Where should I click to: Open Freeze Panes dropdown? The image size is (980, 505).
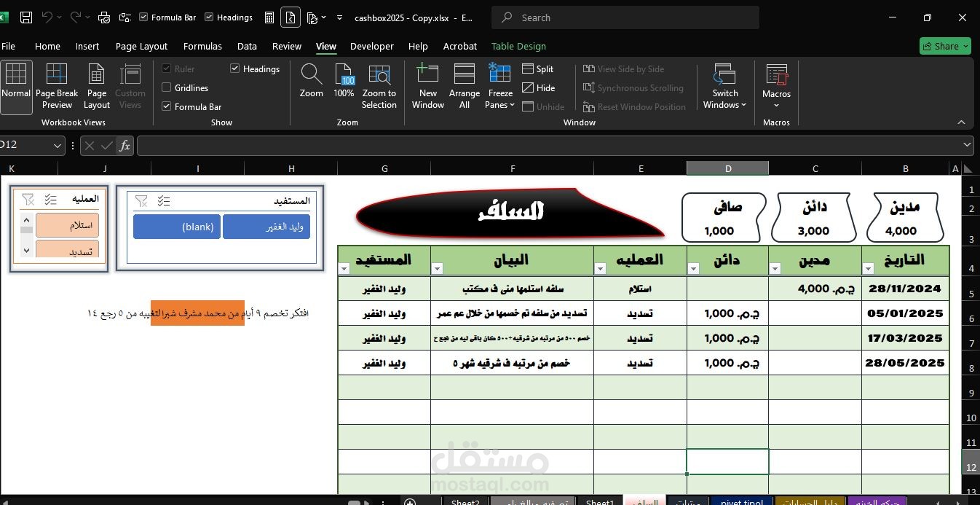(x=500, y=87)
